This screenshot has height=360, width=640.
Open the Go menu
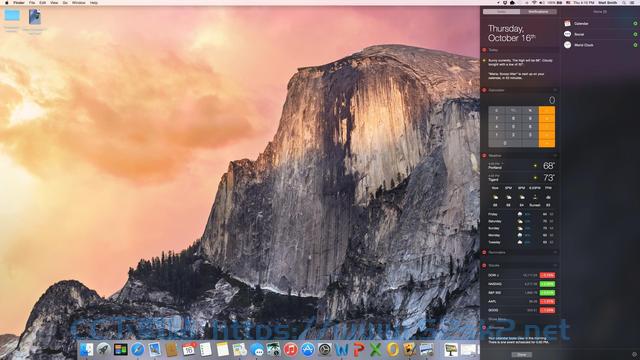(x=65, y=2)
